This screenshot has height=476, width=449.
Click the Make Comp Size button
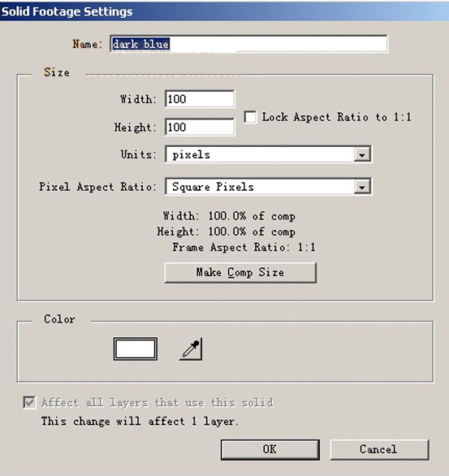[x=240, y=273]
